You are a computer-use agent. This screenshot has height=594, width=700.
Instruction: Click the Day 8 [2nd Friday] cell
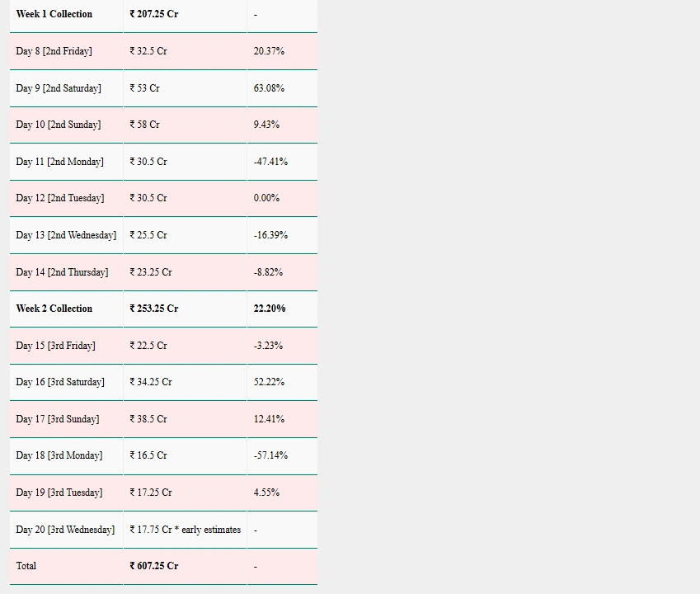coord(54,51)
